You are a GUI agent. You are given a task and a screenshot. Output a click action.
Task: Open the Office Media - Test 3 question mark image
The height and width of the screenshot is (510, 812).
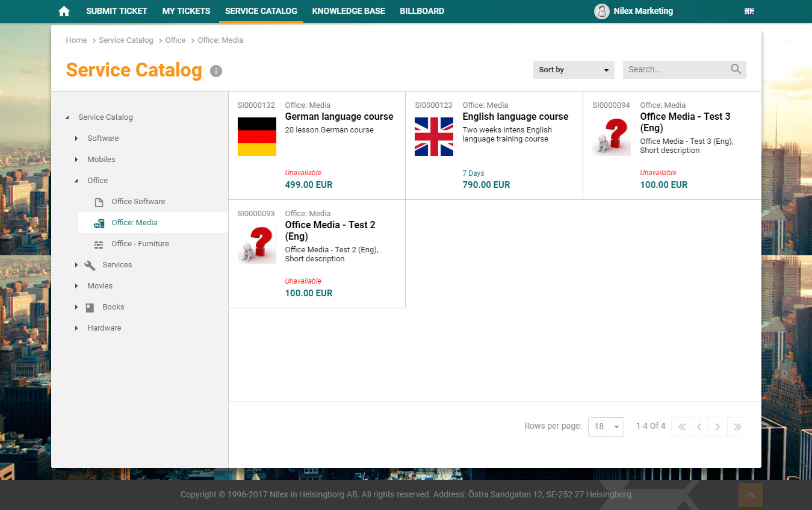(x=612, y=137)
